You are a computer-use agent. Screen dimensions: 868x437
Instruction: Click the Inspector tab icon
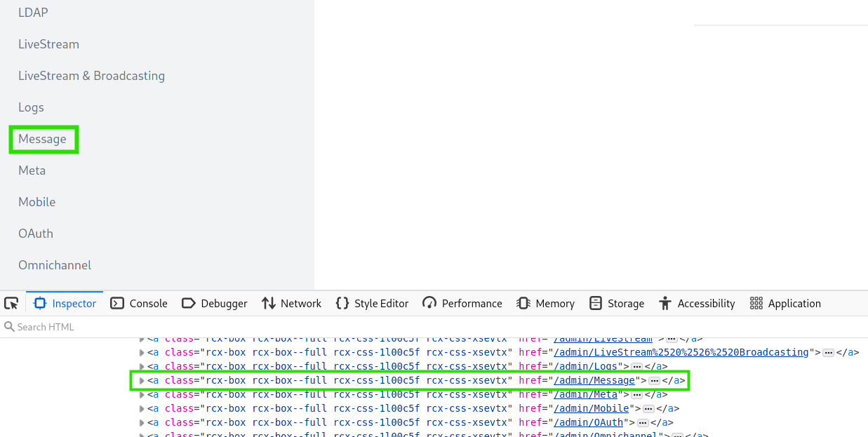40,303
